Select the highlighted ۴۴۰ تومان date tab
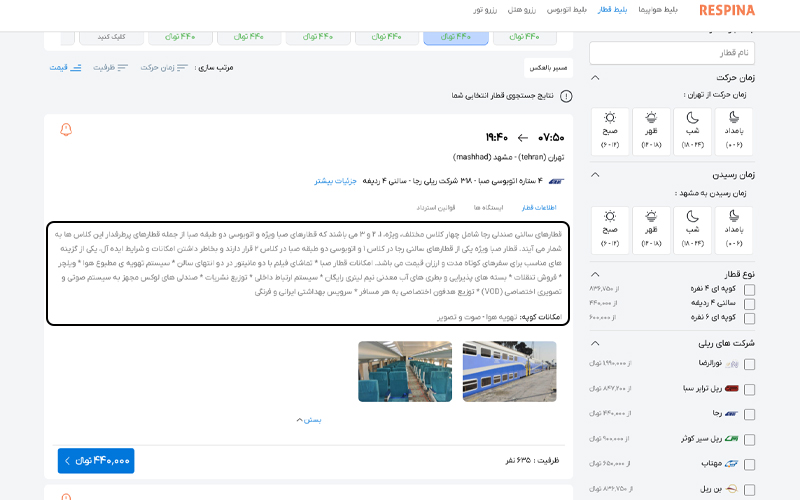 (456, 37)
